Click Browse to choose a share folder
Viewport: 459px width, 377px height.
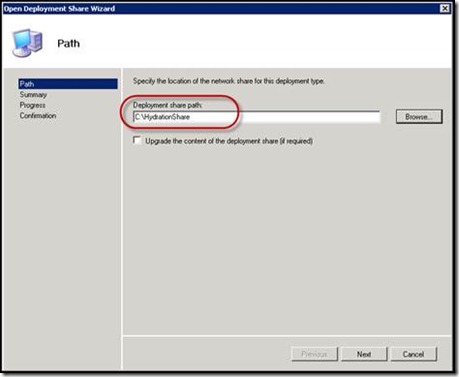(419, 117)
